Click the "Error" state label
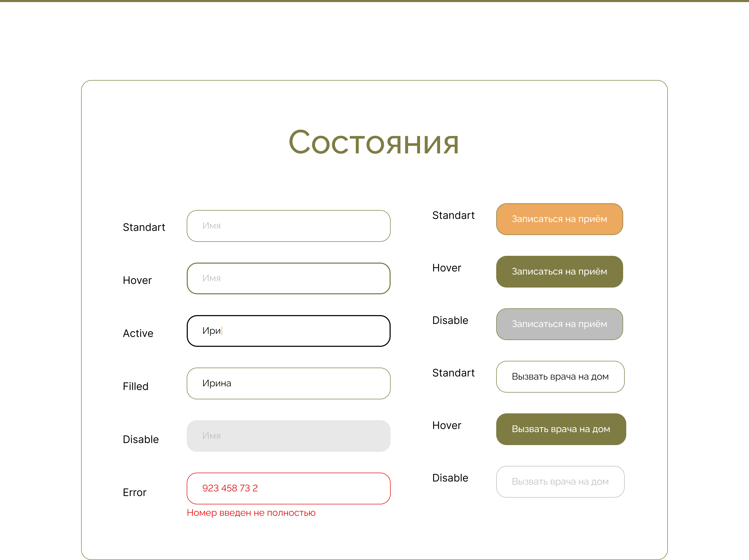Image resolution: width=749 pixels, height=560 pixels. click(134, 492)
